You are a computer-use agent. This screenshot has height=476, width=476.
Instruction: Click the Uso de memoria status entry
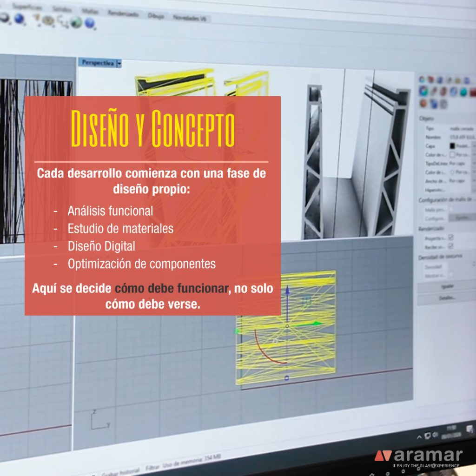[191, 462]
